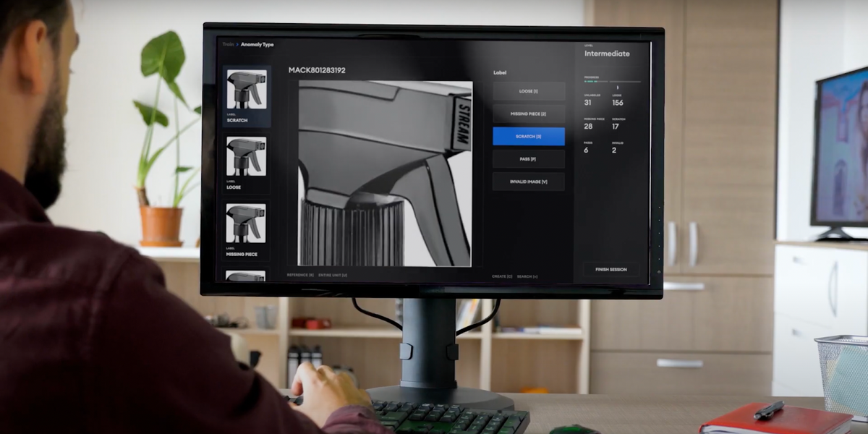Click the main spray nozzle image
The image size is (868, 434).
(385, 173)
